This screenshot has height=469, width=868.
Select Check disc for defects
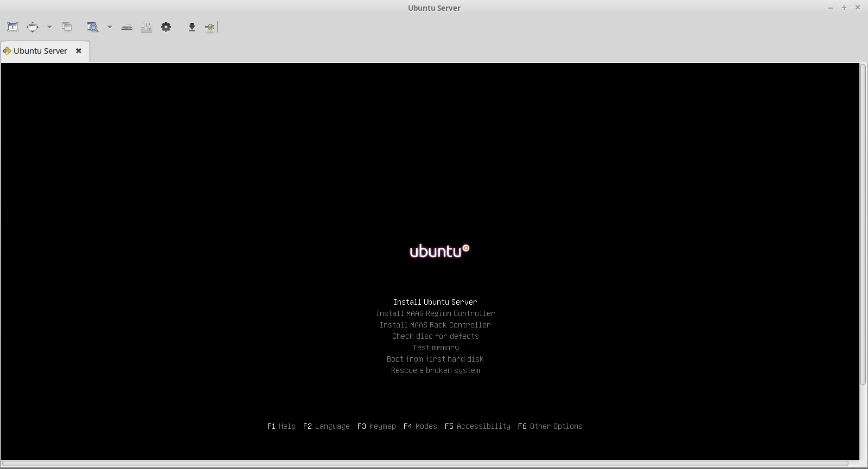pyautogui.click(x=435, y=336)
